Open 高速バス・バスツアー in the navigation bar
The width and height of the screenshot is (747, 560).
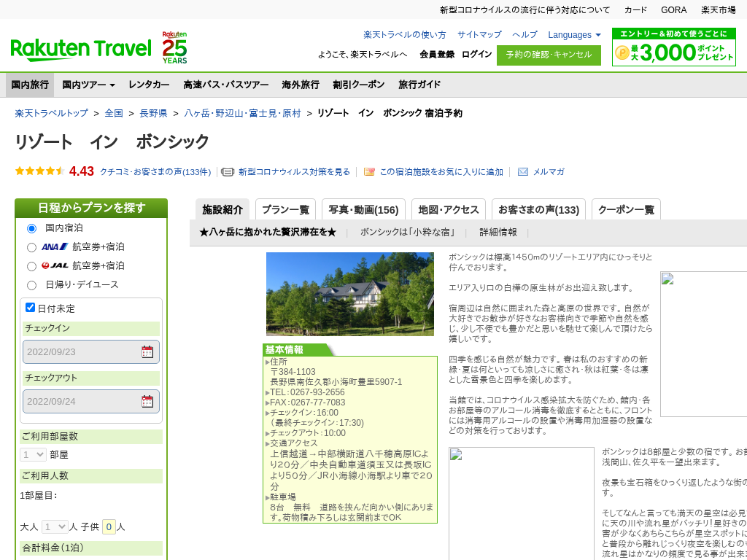tap(226, 85)
